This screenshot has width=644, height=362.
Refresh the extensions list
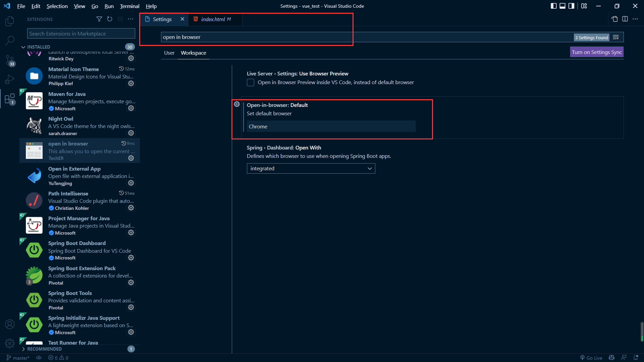(x=110, y=19)
